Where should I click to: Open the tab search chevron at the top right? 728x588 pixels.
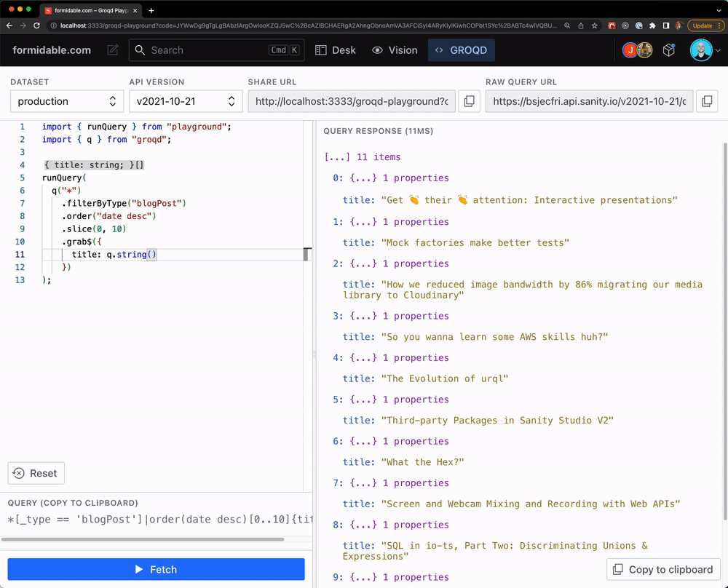719,9
